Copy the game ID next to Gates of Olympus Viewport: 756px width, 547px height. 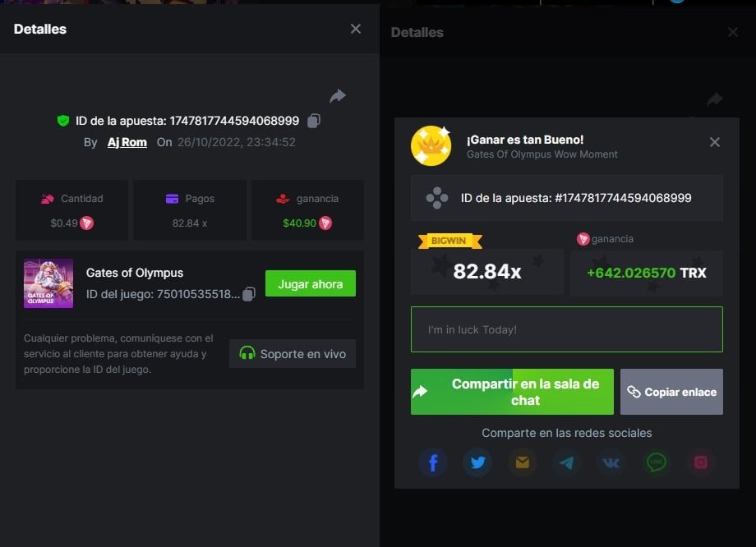tap(249, 294)
